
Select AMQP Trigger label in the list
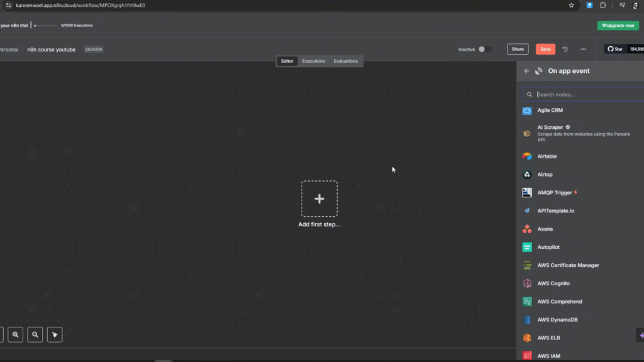555,192
